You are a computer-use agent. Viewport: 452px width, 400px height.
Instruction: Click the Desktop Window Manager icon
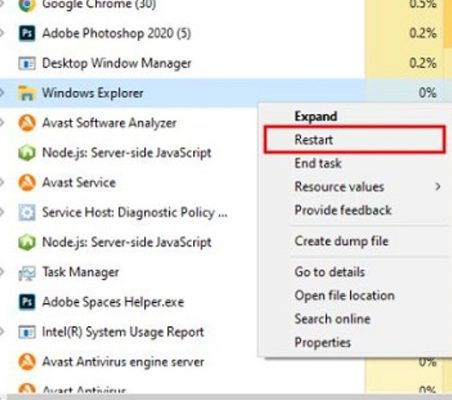27,63
